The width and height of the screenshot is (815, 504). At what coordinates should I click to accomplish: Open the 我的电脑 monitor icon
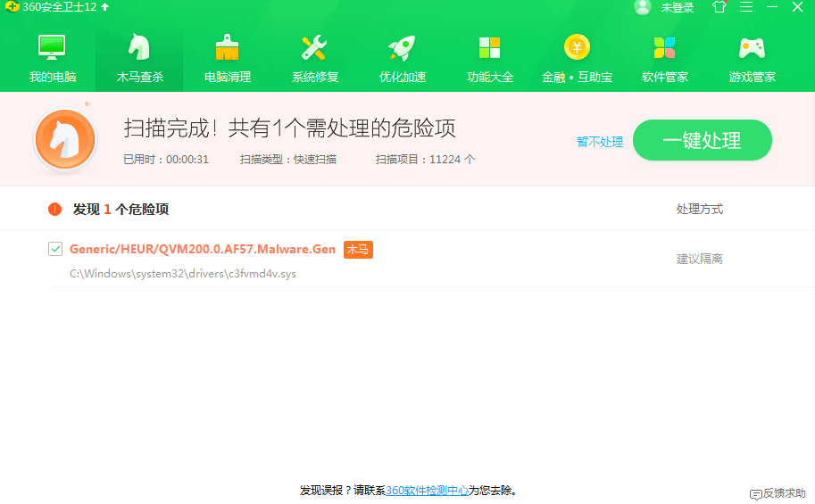click(52, 47)
